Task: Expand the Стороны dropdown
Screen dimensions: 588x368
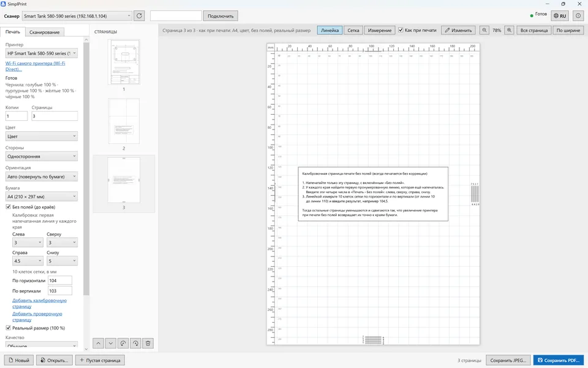Action: point(41,156)
